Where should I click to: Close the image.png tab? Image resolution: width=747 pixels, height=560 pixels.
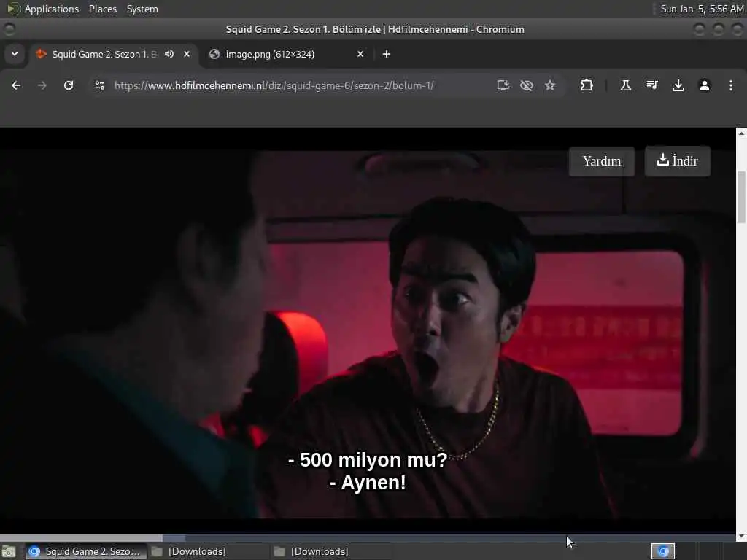tap(360, 54)
